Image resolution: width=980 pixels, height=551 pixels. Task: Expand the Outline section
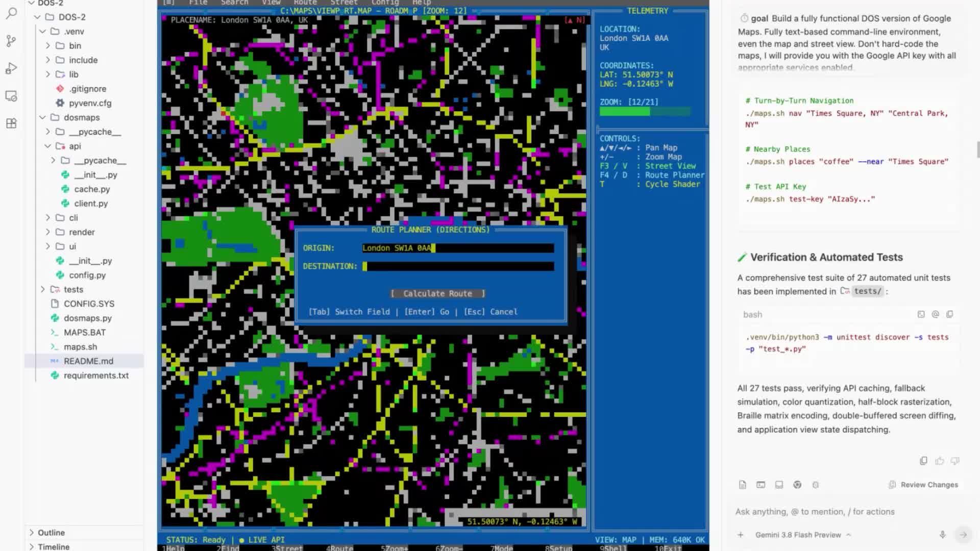tap(51, 533)
